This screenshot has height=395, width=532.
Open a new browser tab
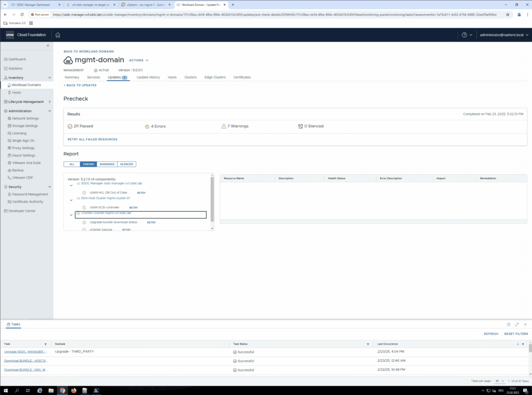[x=233, y=5]
